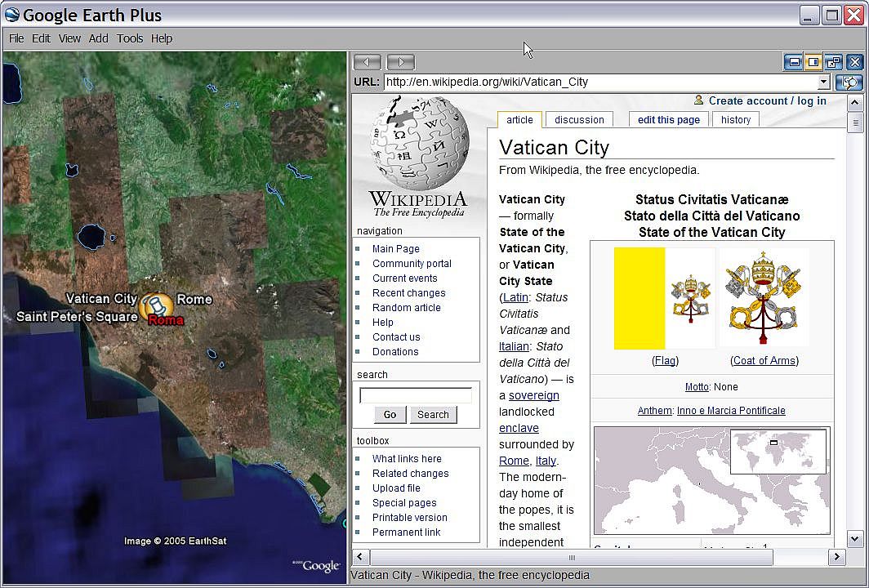Open the Add menu
The image size is (869, 588).
pyautogui.click(x=98, y=38)
